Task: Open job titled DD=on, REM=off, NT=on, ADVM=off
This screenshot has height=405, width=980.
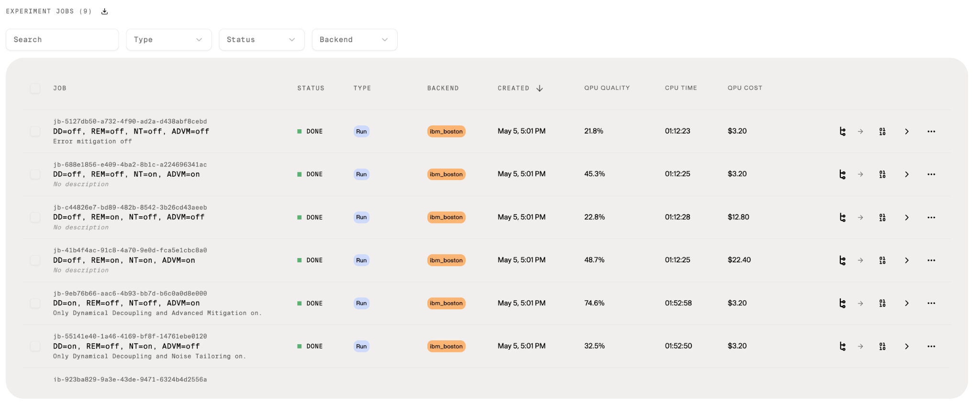Action: tap(126, 347)
